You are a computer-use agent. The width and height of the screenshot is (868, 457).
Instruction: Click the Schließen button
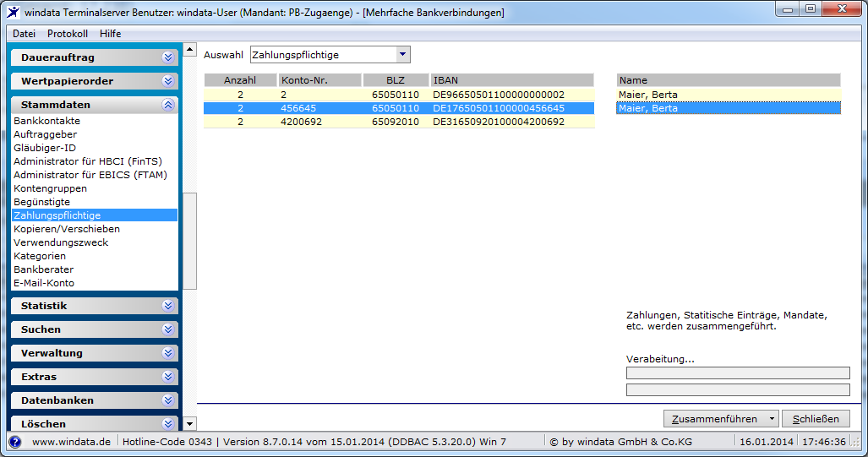(x=816, y=419)
